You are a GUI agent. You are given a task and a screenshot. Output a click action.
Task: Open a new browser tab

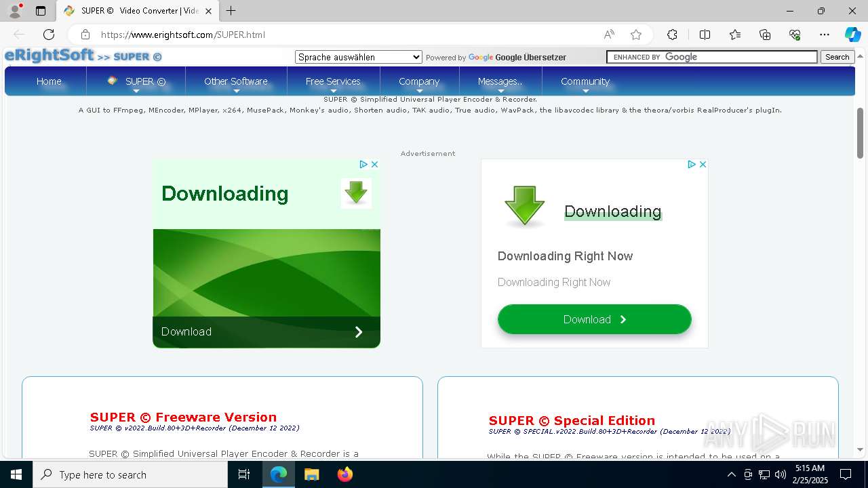coord(231,11)
